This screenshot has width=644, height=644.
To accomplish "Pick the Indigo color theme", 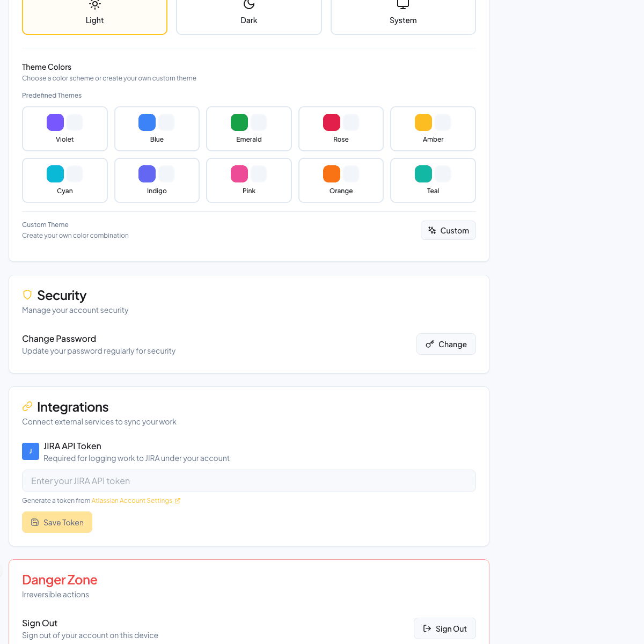I will (x=157, y=180).
